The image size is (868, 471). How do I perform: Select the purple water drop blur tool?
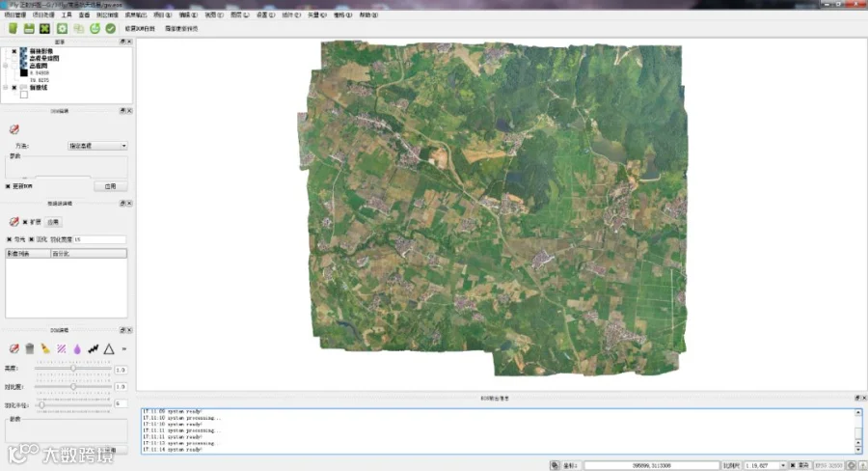coord(77,348)
